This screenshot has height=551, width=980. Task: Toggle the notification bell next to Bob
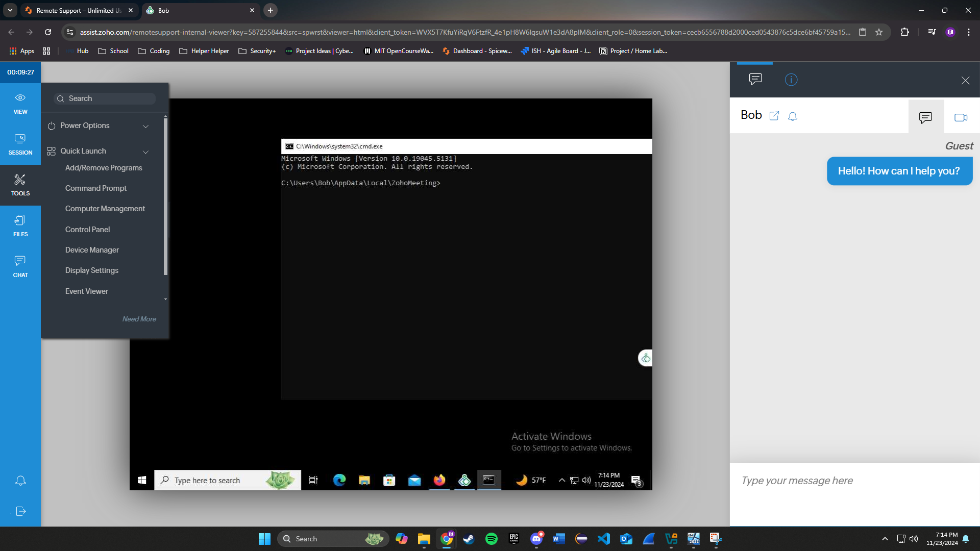tap(792, 116)
